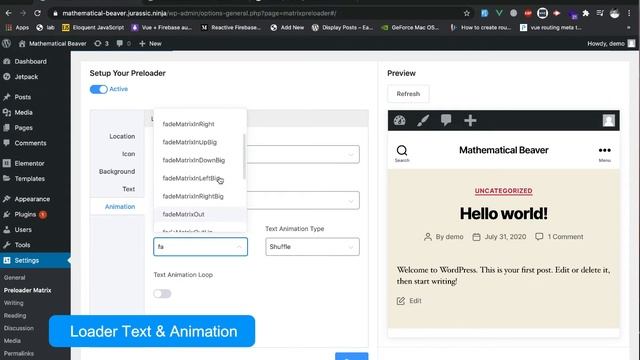Click preview comment bubble icon
Viewport: 640px width, 360px height.
click(x=446, y=120)
